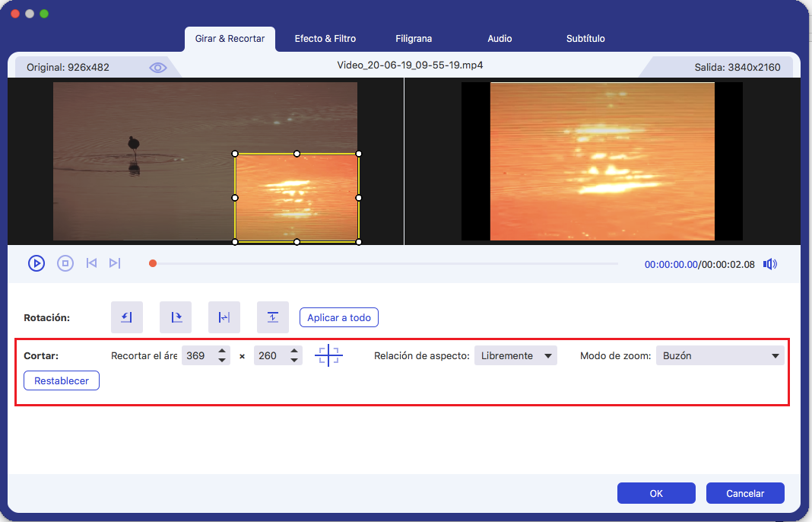Screen dimensions: 812x522
Task: Open the Filigrana tab
Action: click(x=414, y=39)
